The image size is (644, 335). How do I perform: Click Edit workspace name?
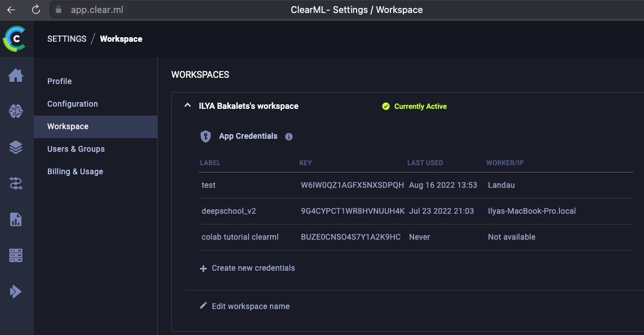[x=251, y=306]
